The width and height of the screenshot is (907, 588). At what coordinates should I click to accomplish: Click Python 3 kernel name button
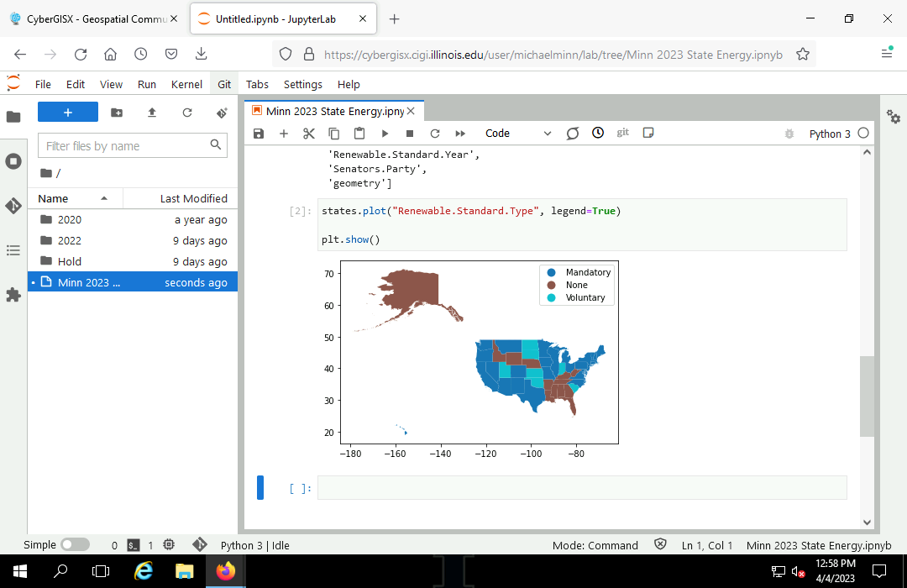pos(829,134)
